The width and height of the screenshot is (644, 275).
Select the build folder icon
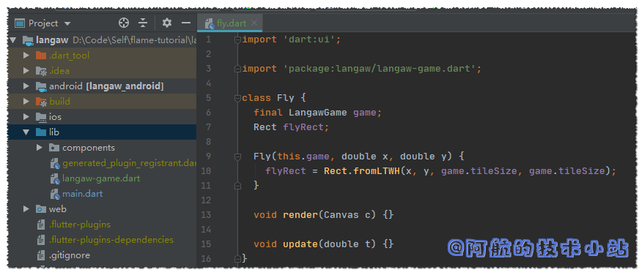coord(41,102)
